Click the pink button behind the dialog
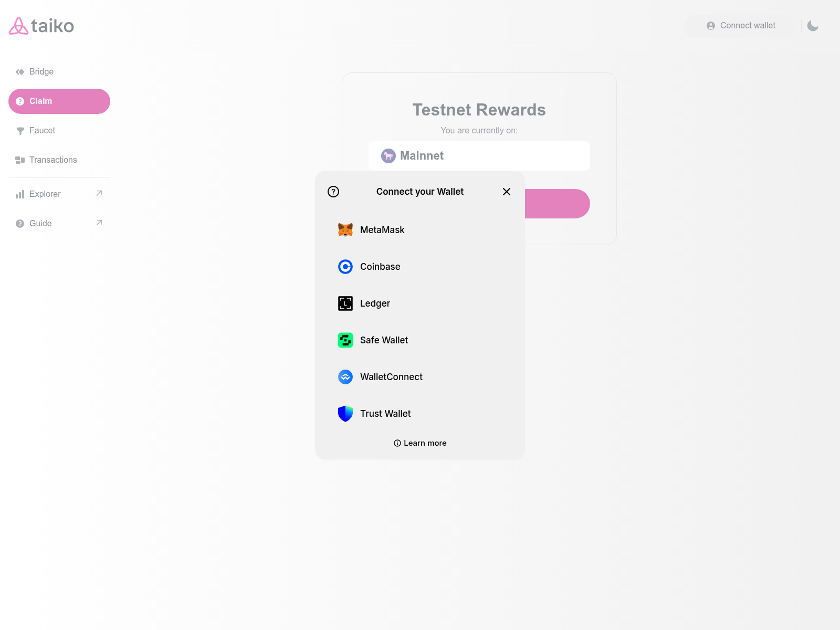This screenshot has width=840, height=630. pyautogui.click(x=557, y=204)
